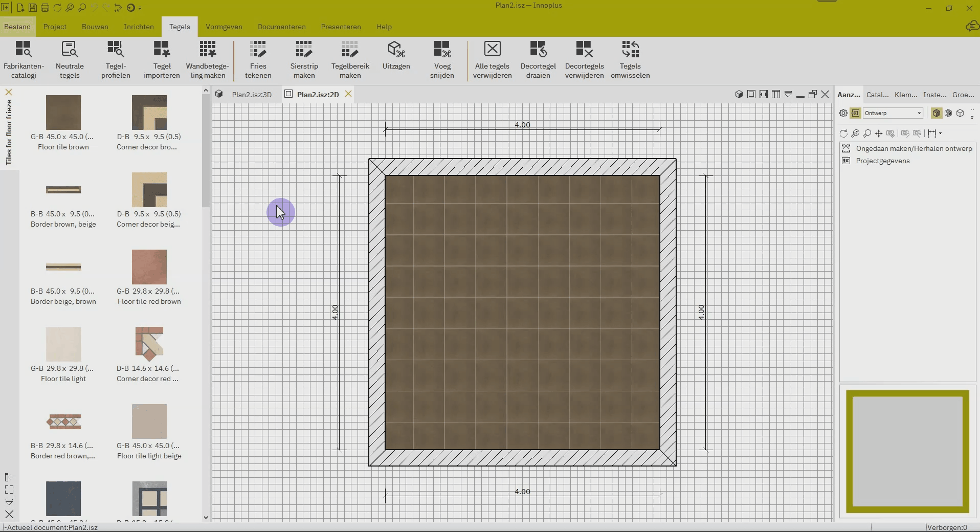Open the Catal... panel tab
Viewport: 980px width, 532px height.
coord(877,95)
